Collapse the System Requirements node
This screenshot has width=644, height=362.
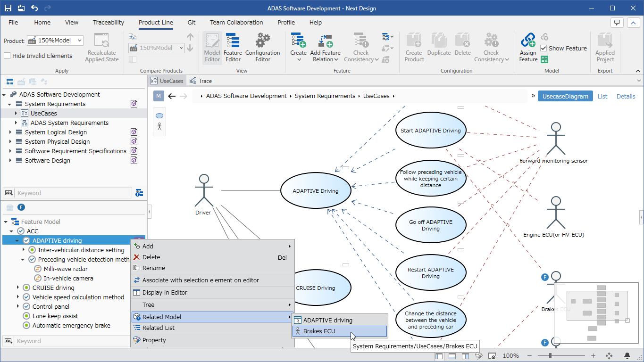pyautogui.click(x=10, y=104)
